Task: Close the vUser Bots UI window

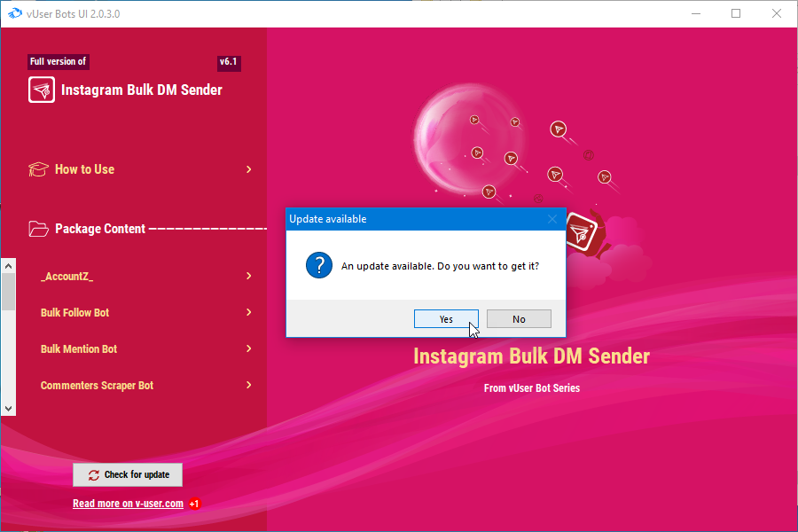Action: [x=777, y=14]
